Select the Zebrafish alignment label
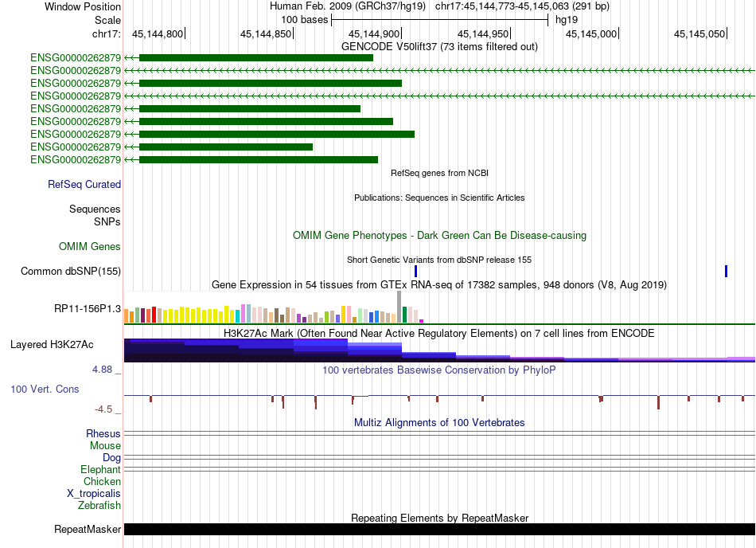756x548 pixels. tap(99, 506)
